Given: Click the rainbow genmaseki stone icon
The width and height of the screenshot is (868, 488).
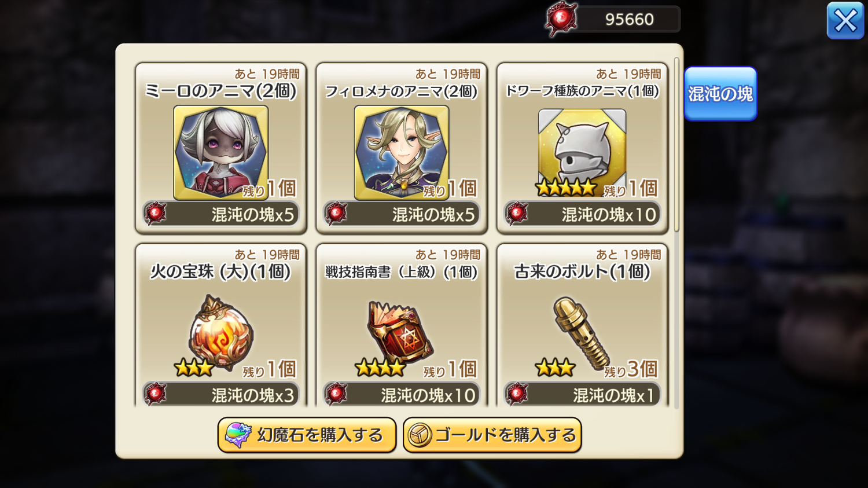Looking at the screenshot, I should [x=238, y=435].
